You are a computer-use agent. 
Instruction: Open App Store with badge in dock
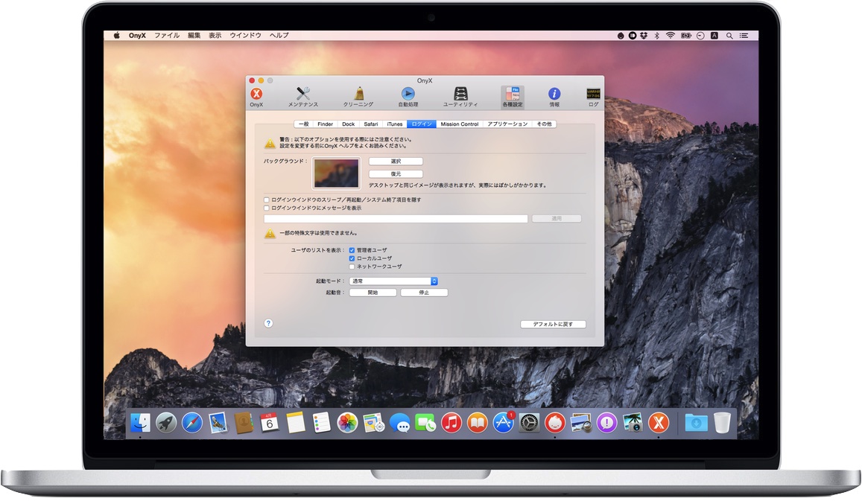click(503, 423)
